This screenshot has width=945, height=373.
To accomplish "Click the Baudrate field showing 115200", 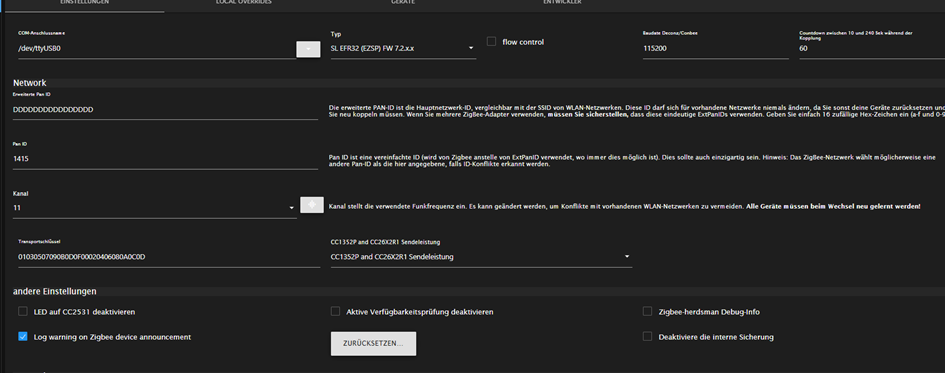I will (x=715, y=48).
